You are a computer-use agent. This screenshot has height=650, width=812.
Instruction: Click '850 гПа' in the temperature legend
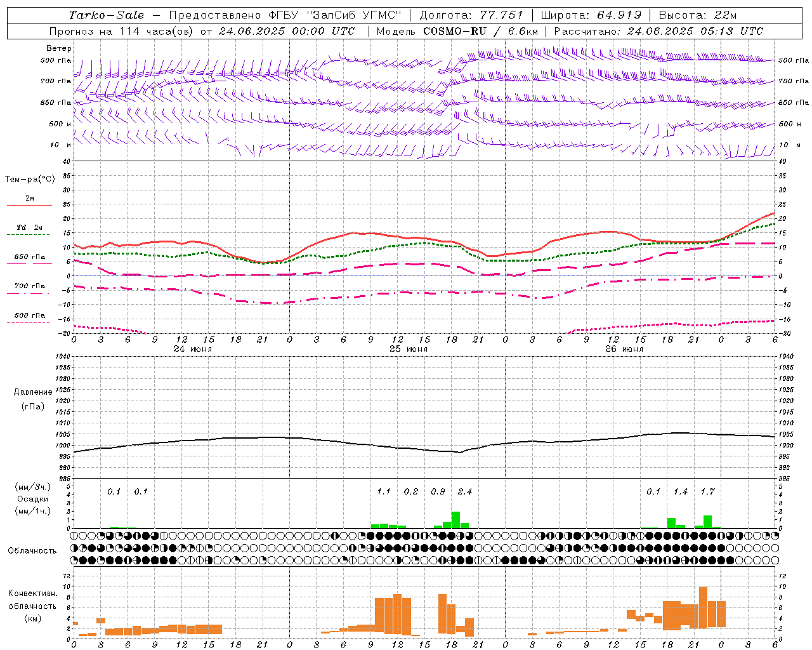30,257
